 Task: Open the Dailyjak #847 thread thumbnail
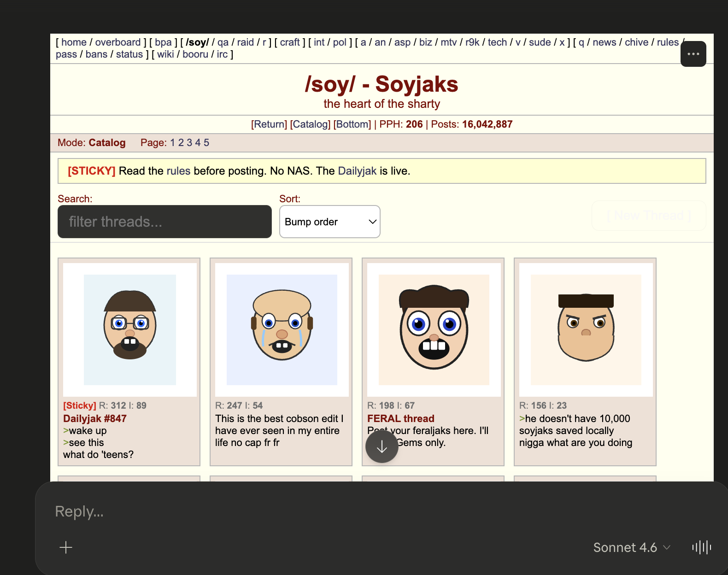coord(130,330)
